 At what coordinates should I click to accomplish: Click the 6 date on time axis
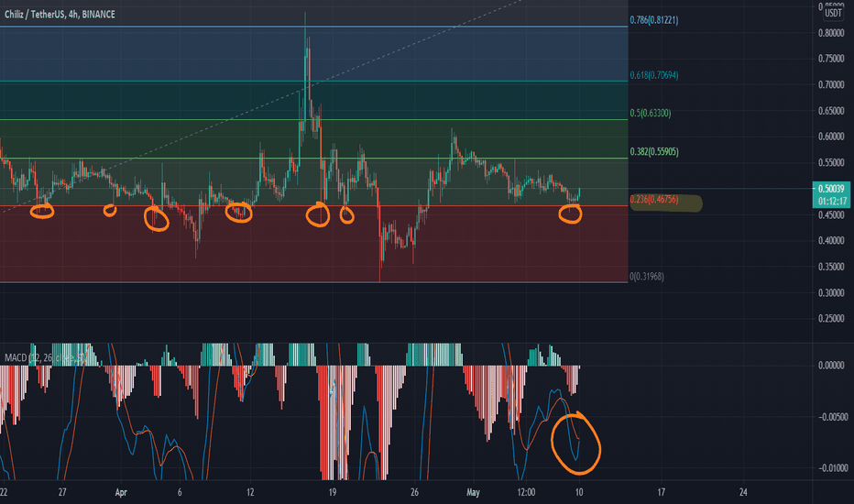tap(180, 493)
